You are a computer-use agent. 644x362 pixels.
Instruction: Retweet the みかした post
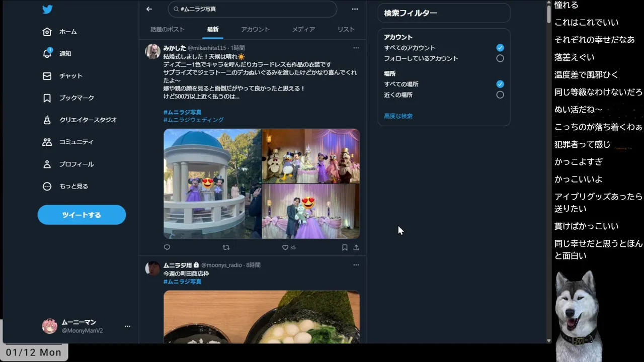(226, 247)
